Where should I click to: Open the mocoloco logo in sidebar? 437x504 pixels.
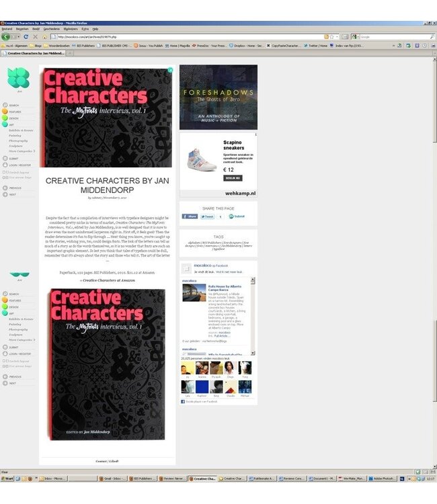[19, 77]
